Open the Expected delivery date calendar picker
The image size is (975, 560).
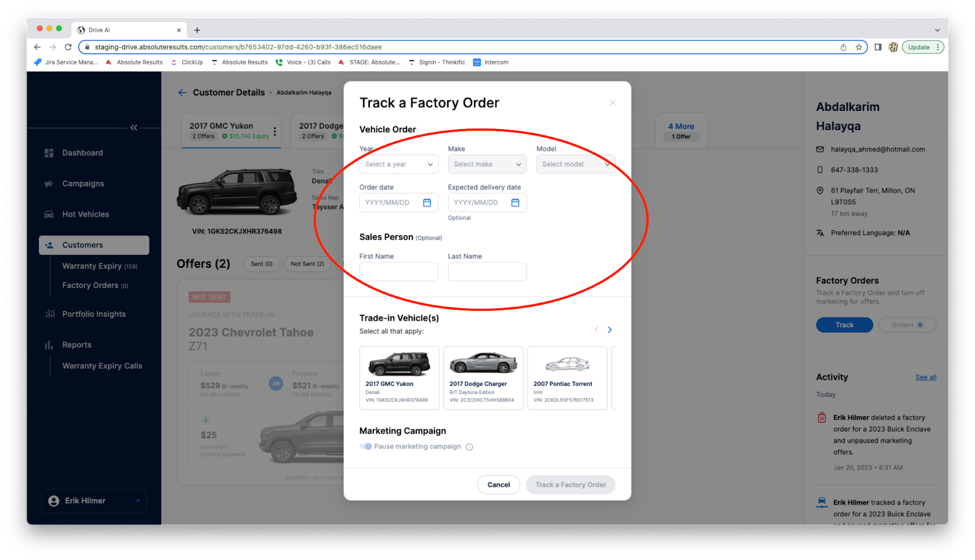[515, 203]
